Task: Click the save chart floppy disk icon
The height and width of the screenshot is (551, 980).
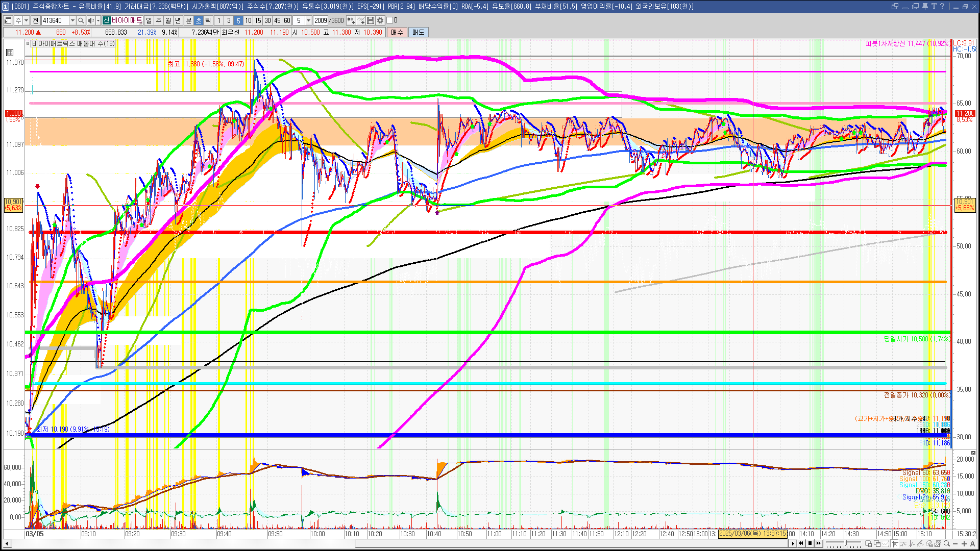Action: [x=371, y=20]
